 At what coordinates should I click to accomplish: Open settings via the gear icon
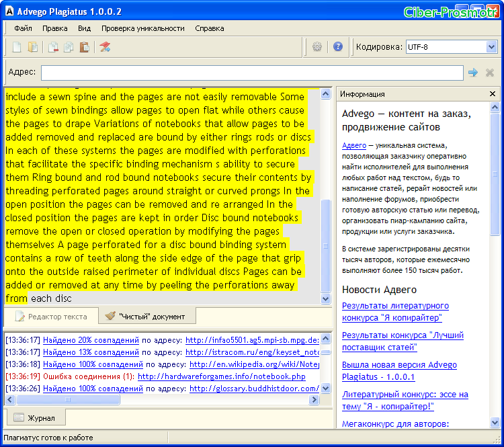pos(317,47)
